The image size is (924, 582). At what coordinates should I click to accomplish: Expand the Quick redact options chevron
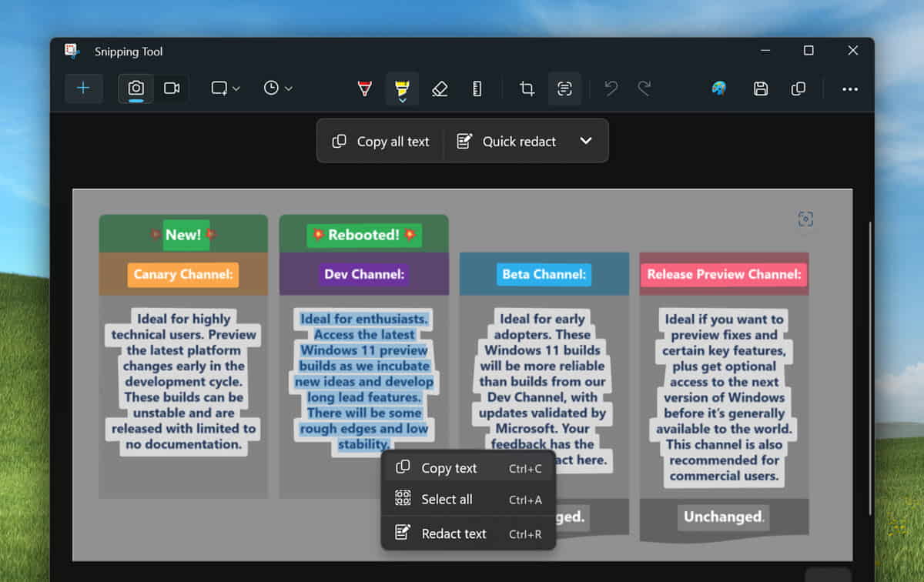(586, 141)
